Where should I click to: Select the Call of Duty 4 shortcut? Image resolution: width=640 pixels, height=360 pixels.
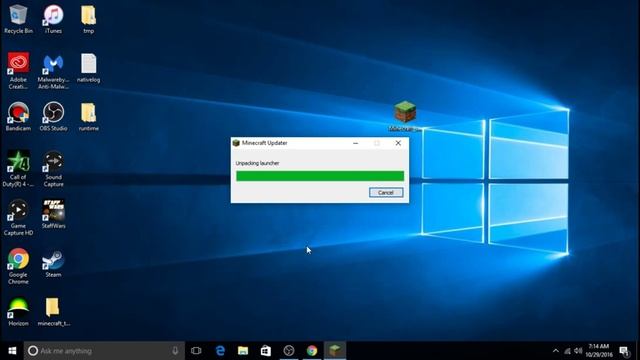(x=18, y=168)
